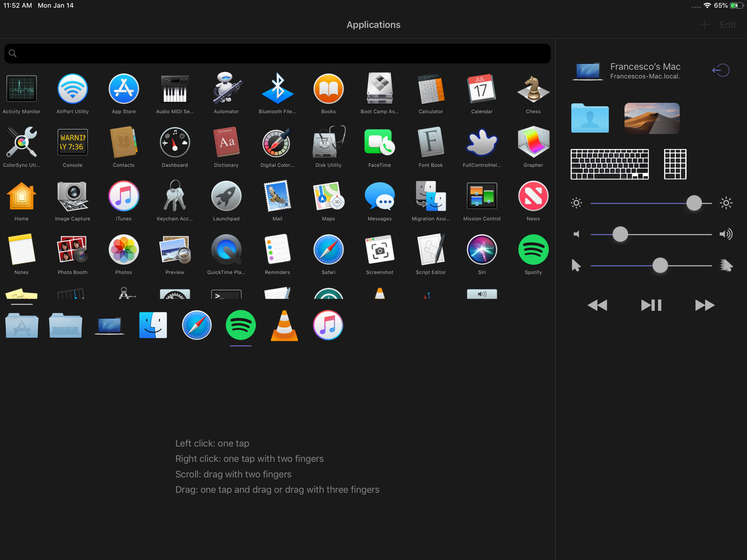Show the numeric keypad panel
Screen dimensions: 747x560
(x=675, y=164)
